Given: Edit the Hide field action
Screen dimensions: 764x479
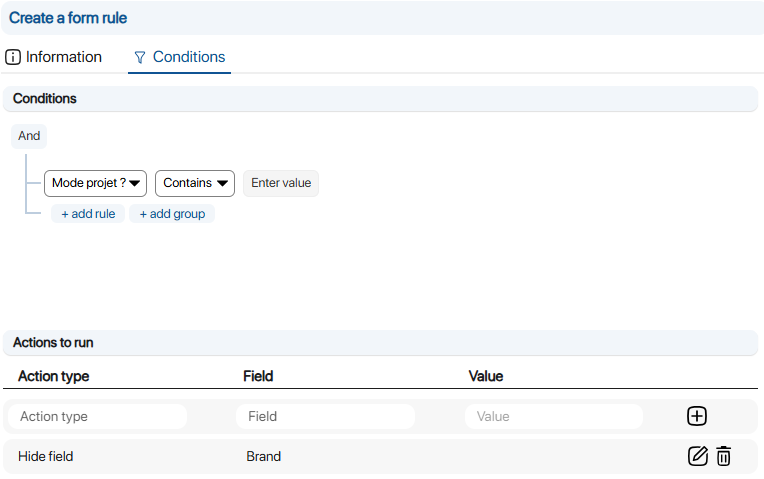Looking at the screenshot, I should click(x=698, y=456).
